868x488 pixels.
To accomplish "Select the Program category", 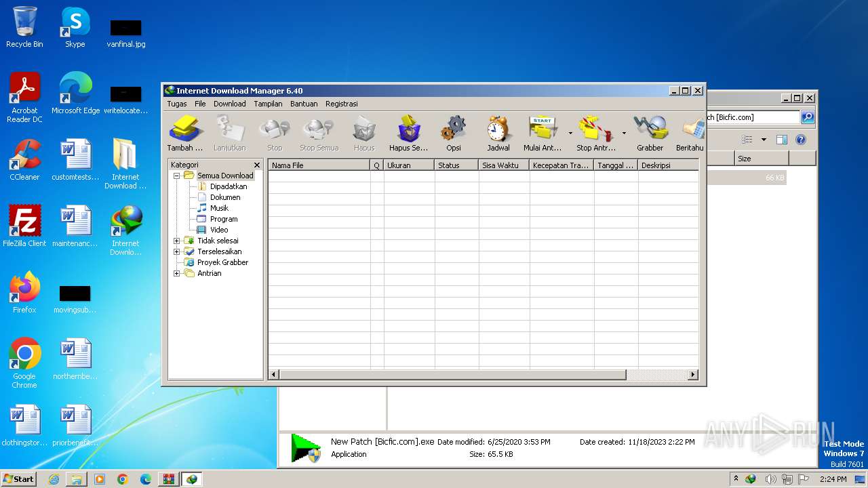I will coord(224,219).
